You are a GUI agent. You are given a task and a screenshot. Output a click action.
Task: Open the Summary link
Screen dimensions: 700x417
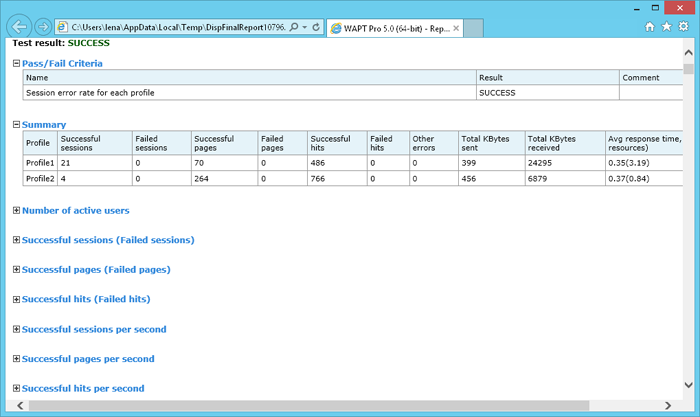point(44,125)
